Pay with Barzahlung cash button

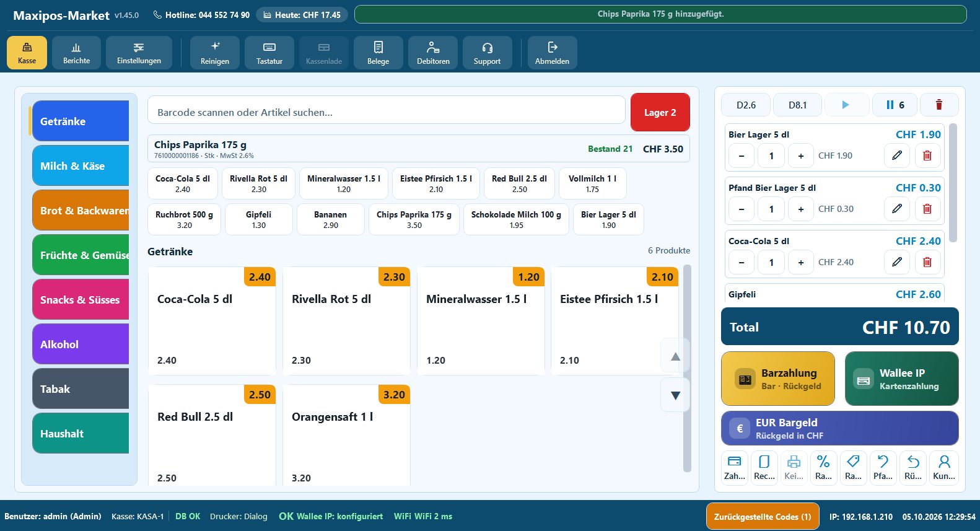778,379
